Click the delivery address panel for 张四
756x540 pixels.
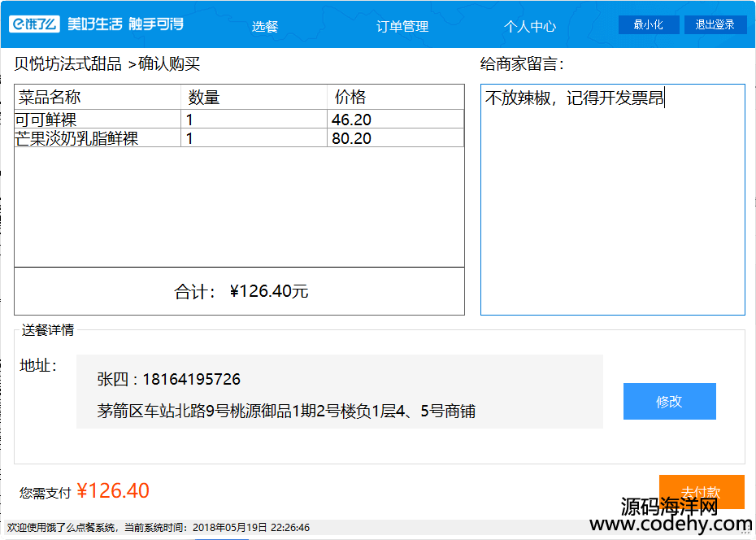[339, 391]
